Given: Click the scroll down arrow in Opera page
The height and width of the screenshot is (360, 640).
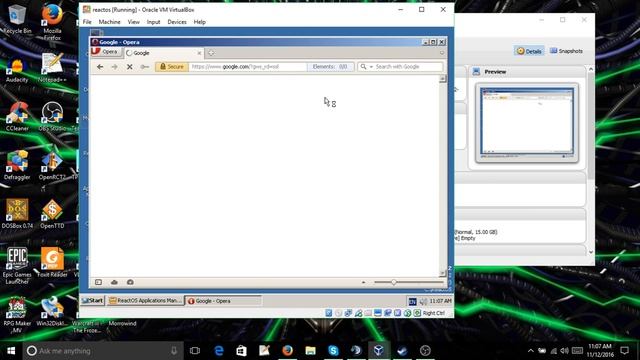Looking at the screenshot, I should 442,273.
